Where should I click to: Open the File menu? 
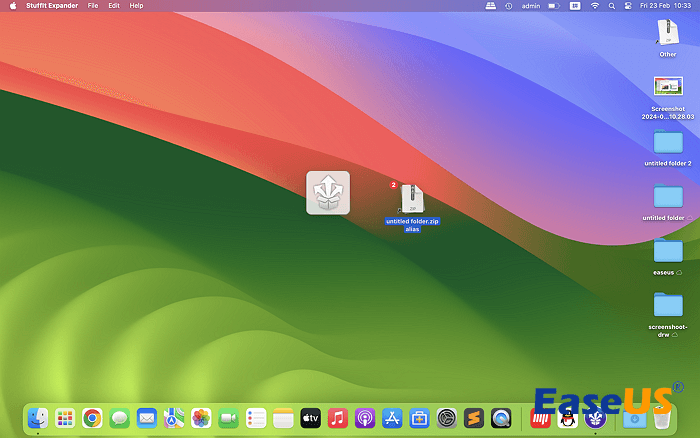pyautogui.click(x=93, y=6)
